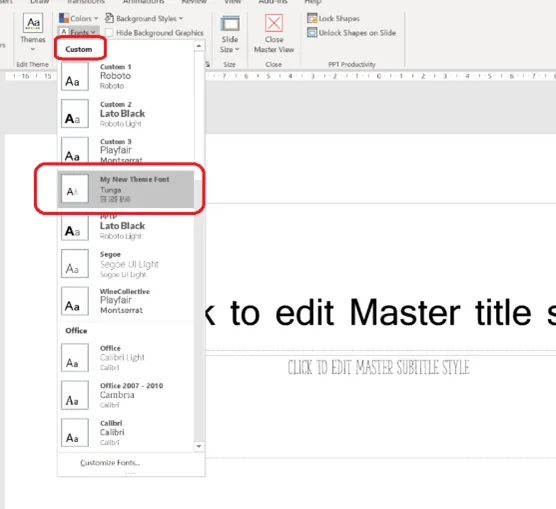
Task: Click the Animations ribbon tab
Action: [143, 2]
